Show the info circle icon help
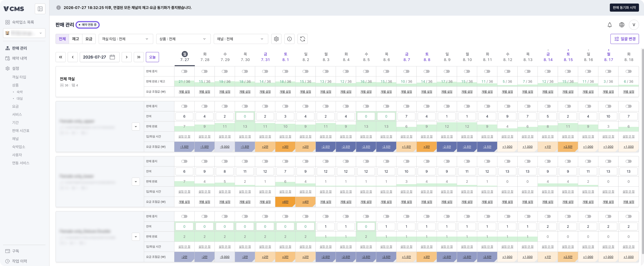 (x=289, y=39)
